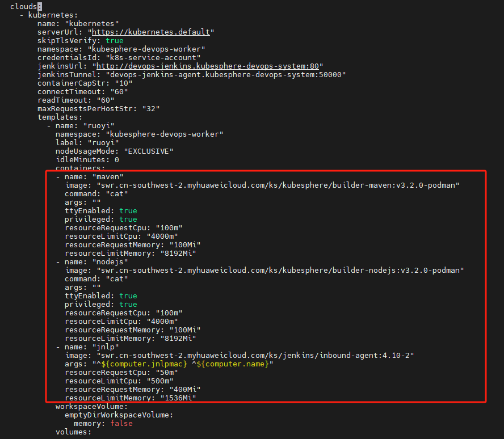Screen dimensions: 504x439
Task: Click the readTimeout "60" value
Action: coord(106,100)
